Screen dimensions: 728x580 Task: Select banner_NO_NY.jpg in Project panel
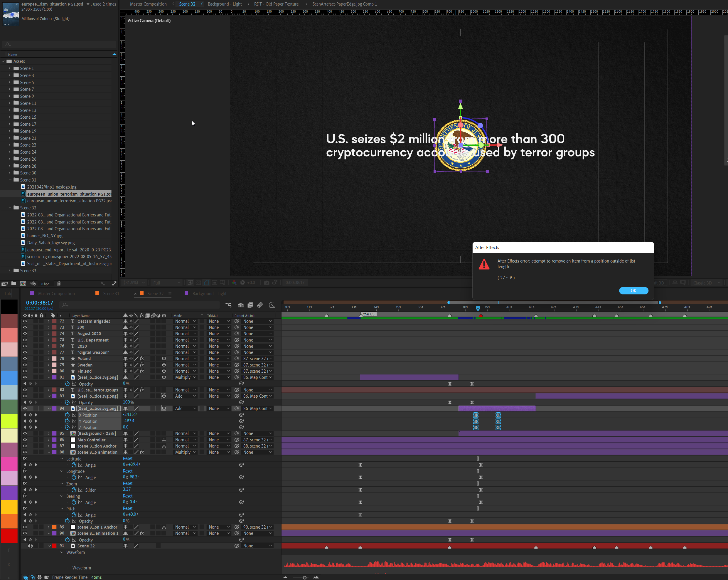[x=45, y=236]
